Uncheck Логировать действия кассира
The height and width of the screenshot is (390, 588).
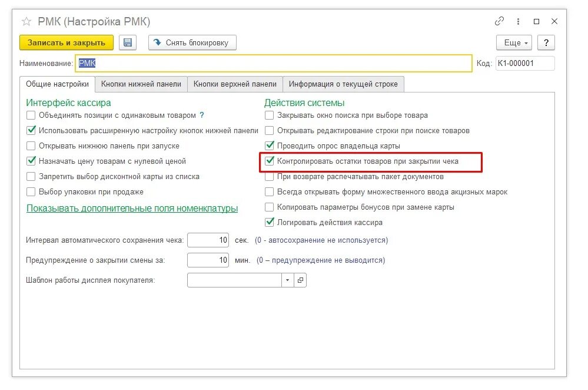tap(271, 223)
